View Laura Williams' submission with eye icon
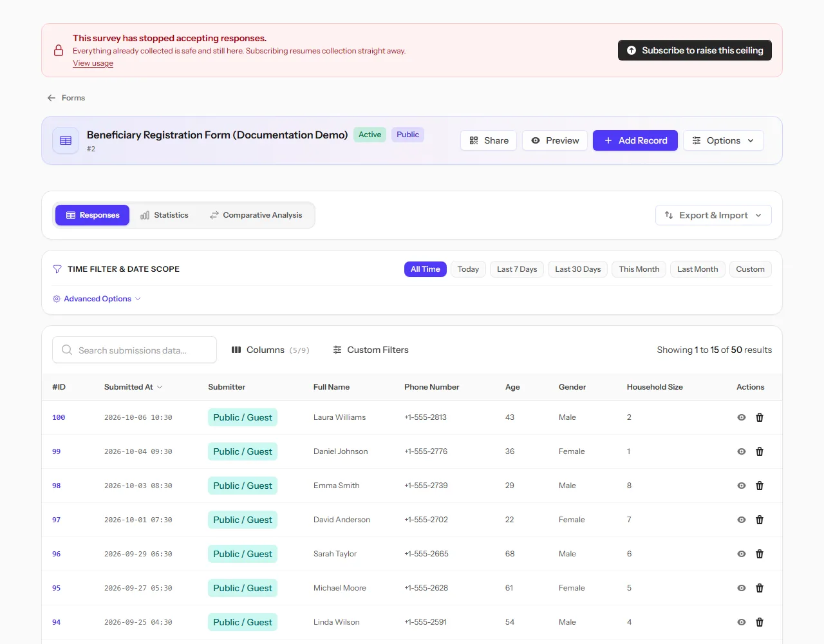The height and width of the screenshot is (644, 824). [x=742, y=417]
